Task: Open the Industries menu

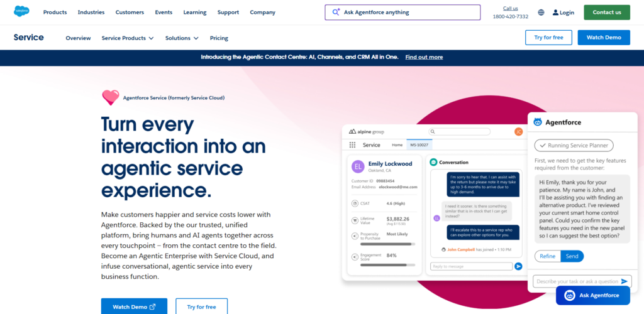Action: [x=91, y=13]
